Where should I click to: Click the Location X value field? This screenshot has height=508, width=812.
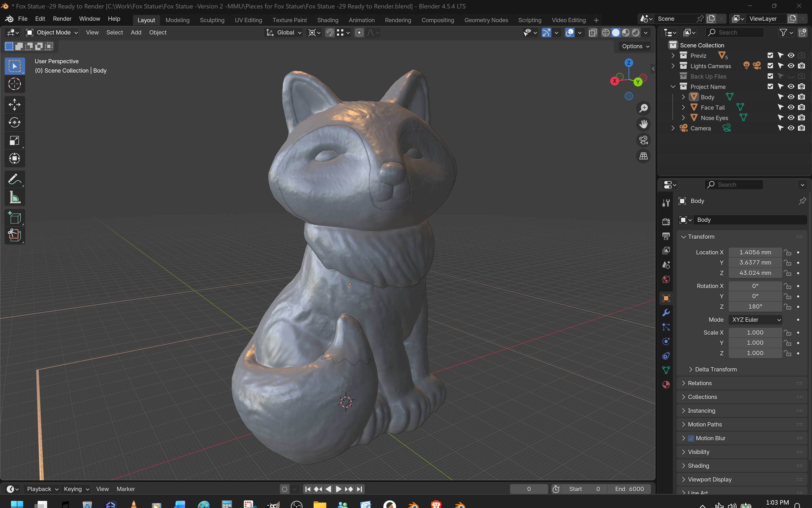pos(755,252)
